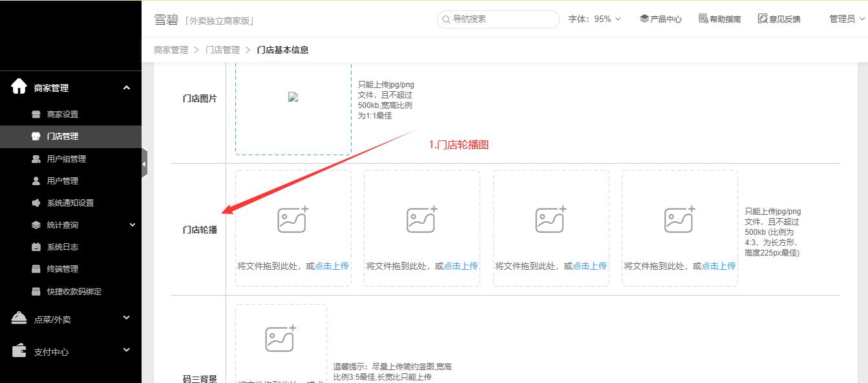
Task: Go to 门店管理 in the breadcrumb
Action: [x=222, y=50]
